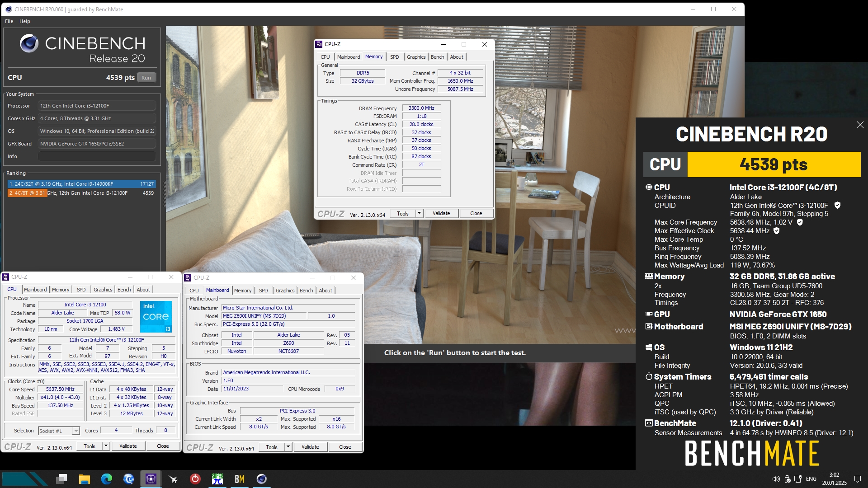Click the DRAM Frequency value 3300.0 MHz

click(x=421, y=108)
